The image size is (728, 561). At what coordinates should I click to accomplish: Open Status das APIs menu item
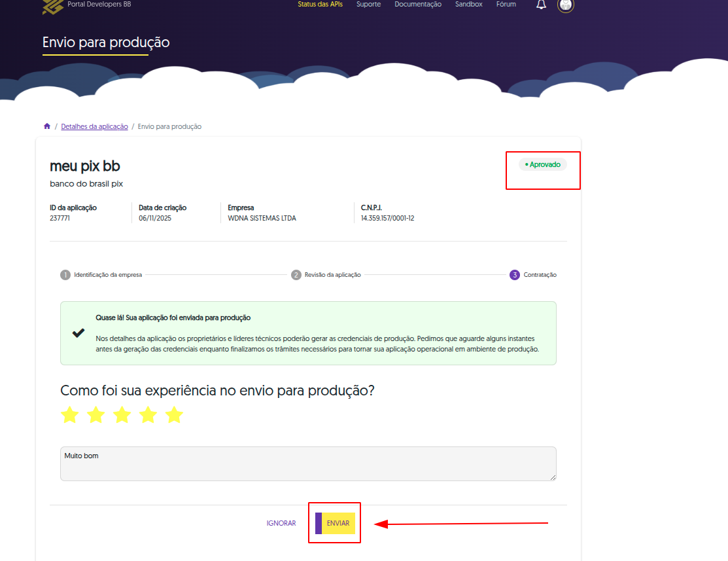point(320,5)
